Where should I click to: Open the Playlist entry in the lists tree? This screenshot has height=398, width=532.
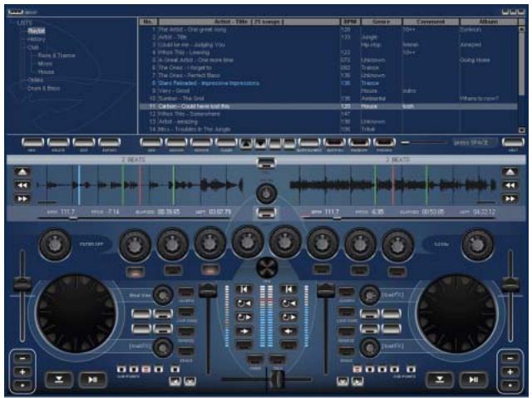(x=37, y=31)
